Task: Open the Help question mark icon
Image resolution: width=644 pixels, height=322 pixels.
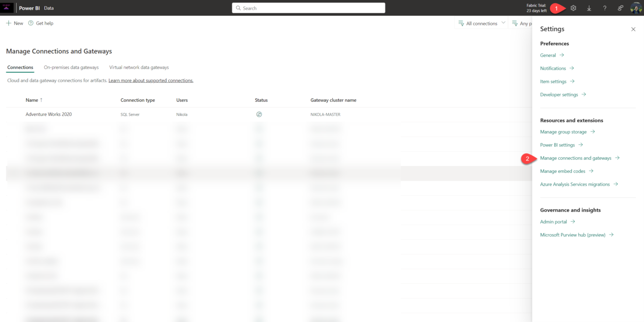Action: [604, 8]
